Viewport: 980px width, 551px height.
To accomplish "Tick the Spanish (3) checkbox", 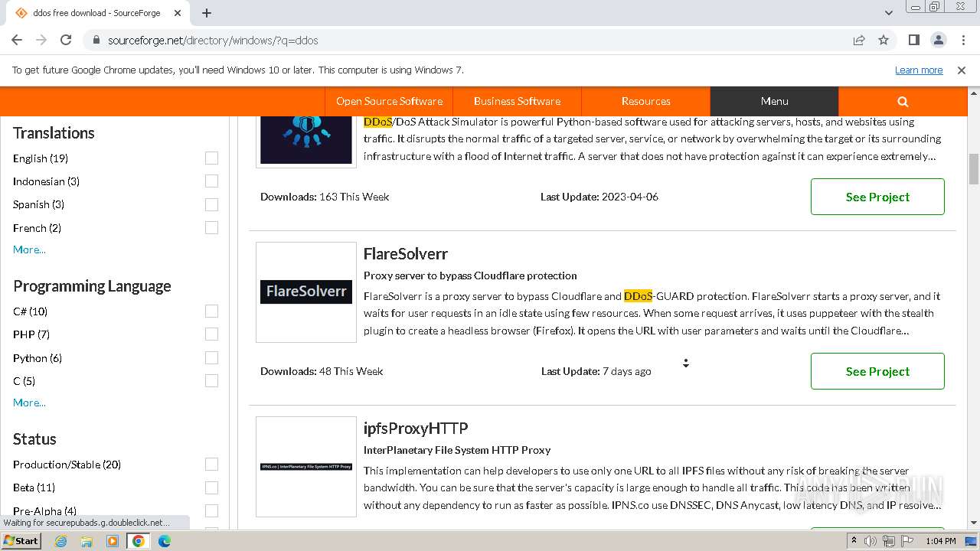I will pyautogui.click(x=211, y=204).
